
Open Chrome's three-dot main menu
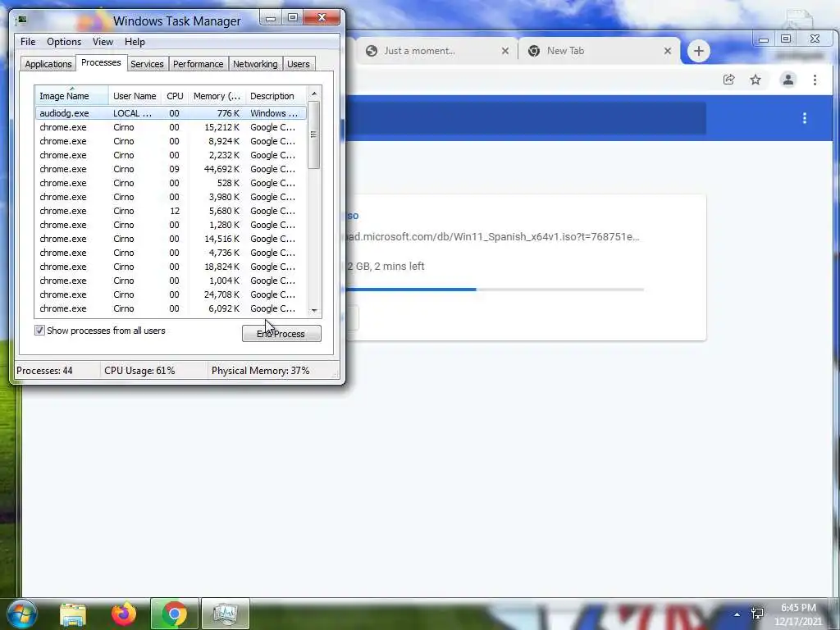[x=815, y=80]
